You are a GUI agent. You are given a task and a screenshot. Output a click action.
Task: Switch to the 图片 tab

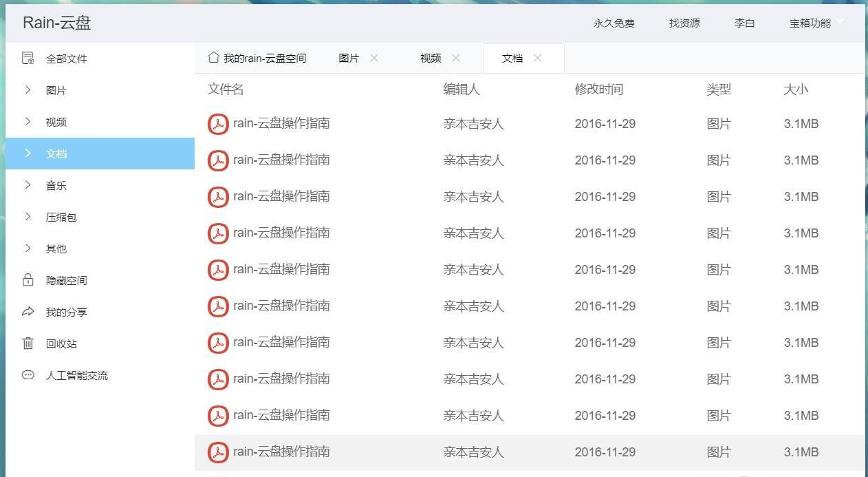(x=349, y=59)
